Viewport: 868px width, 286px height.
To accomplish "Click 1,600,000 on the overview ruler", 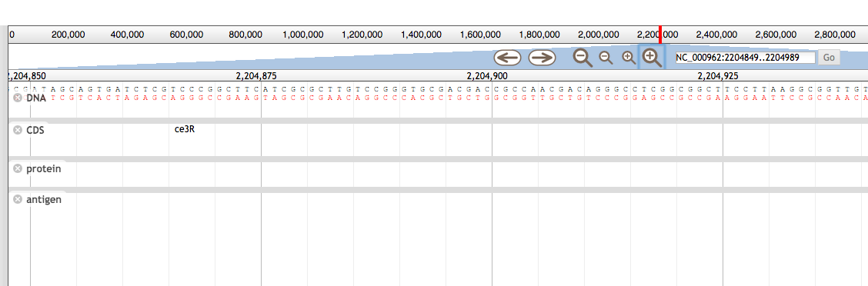I will tap(480, 35).
